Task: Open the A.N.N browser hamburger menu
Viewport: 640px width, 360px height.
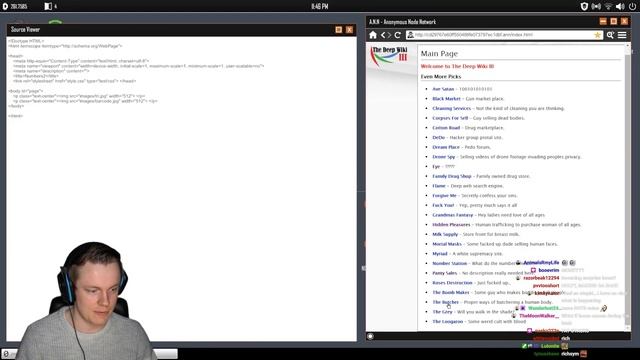Action: pyautogui.click(x=622, y=35)
